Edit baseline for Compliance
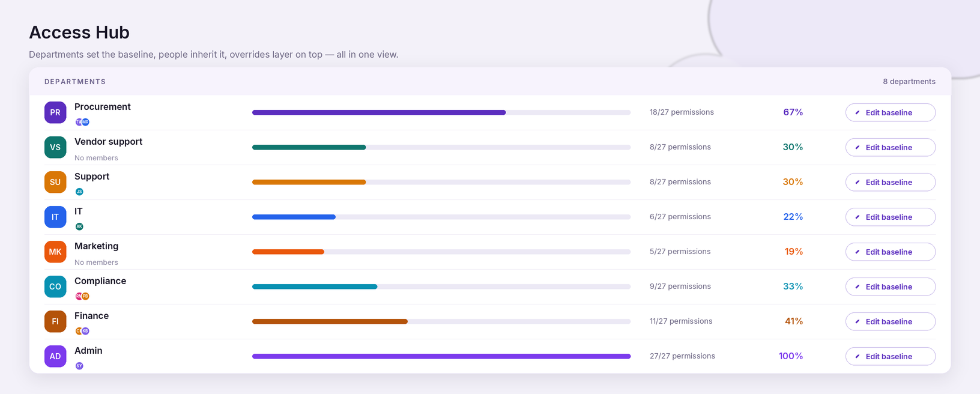Viewport: 980px width, 394px height. pos(891,286)
